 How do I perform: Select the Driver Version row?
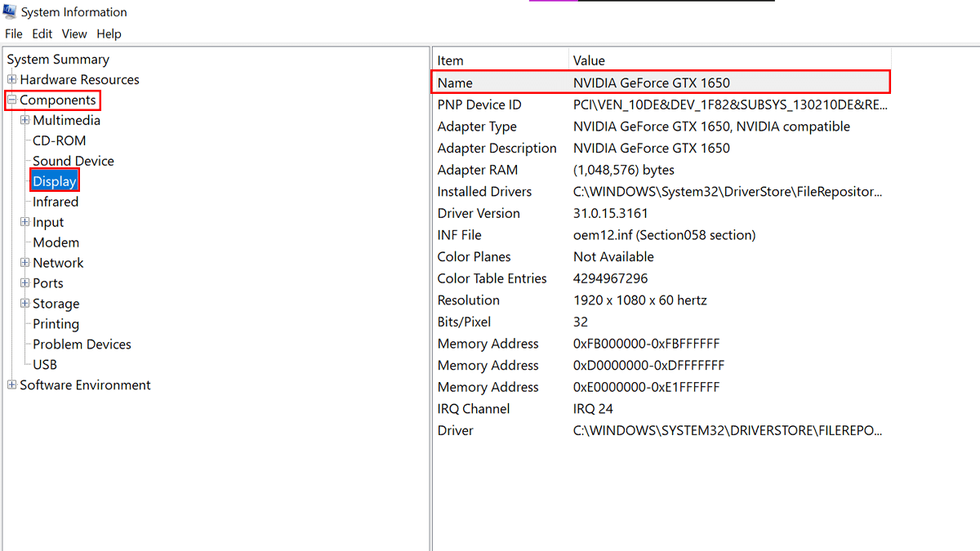click(479, 213)
